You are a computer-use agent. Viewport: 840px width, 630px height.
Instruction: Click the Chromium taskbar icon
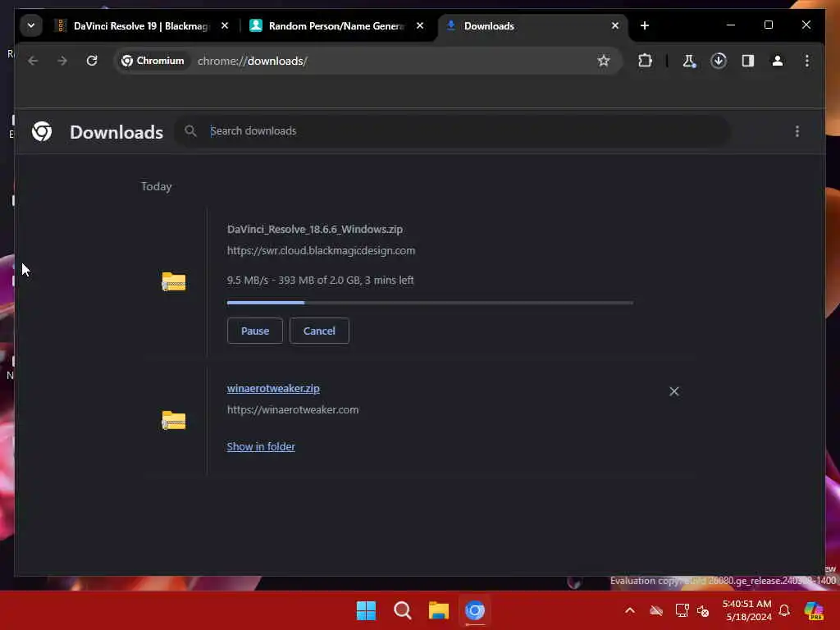[475, 610]
